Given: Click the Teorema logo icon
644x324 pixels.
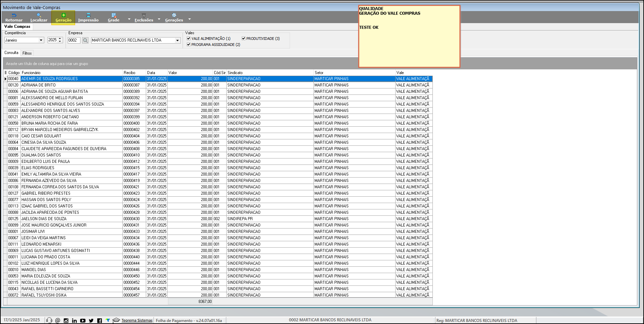Looking at the screenshot, I should (x=108, y=320).
